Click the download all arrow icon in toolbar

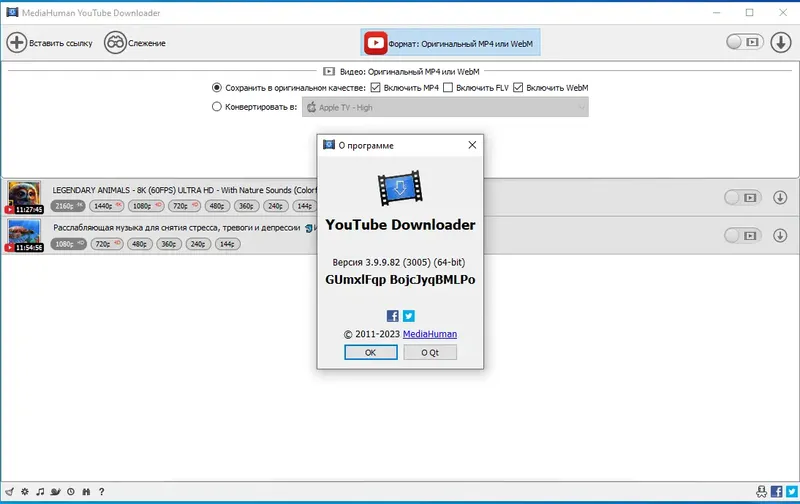(x=781, y=42)
